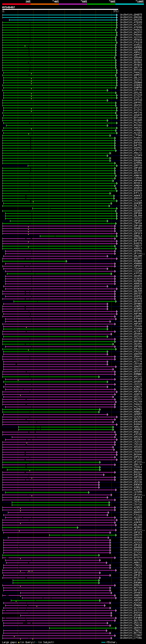Click label UniRef100_Q84VH3
Viewport: 146px width, 644px height.
point(131,628)
